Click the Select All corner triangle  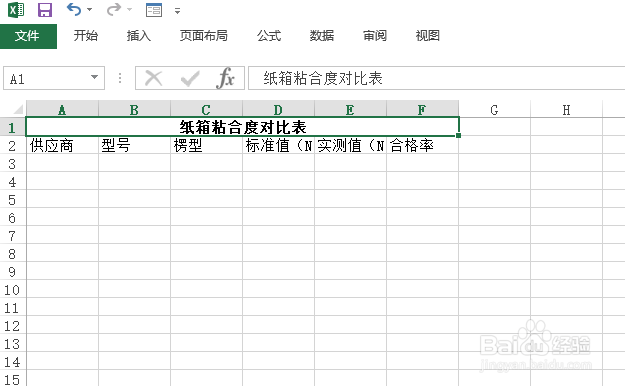tap(18, 110)
